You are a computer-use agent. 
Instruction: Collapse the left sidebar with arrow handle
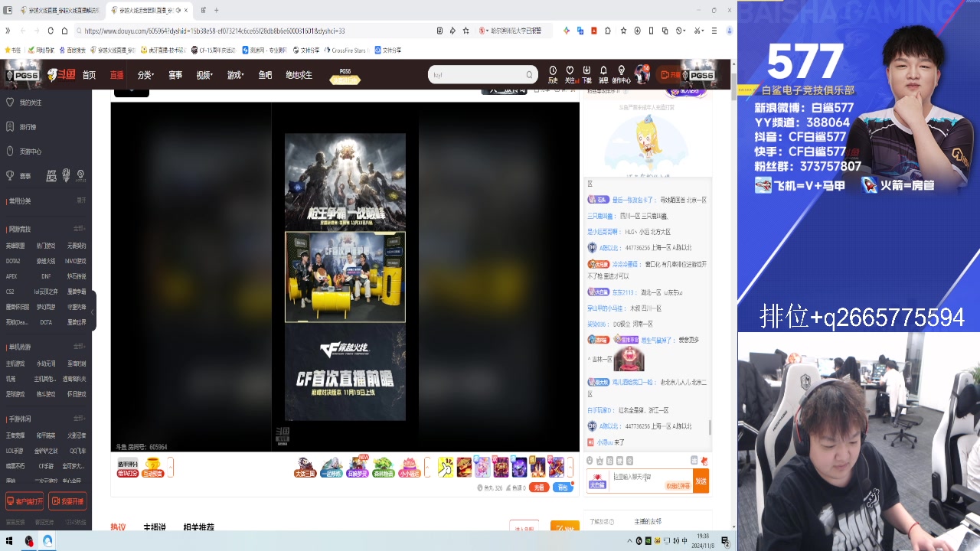click(93, 311)
